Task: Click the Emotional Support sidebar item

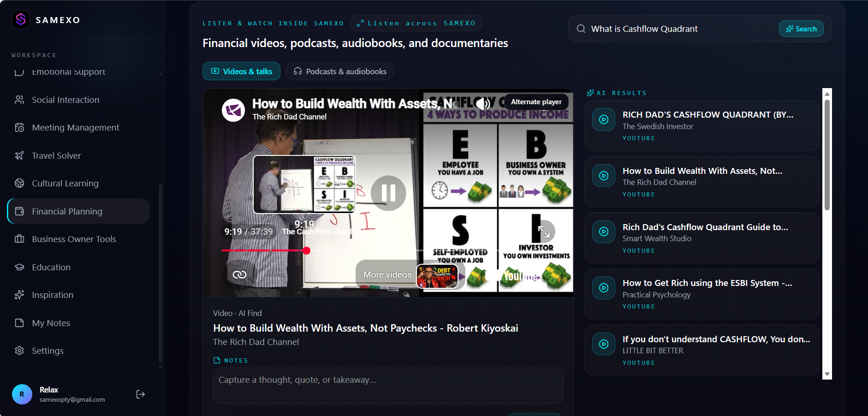Action: (x=78, y=72)
